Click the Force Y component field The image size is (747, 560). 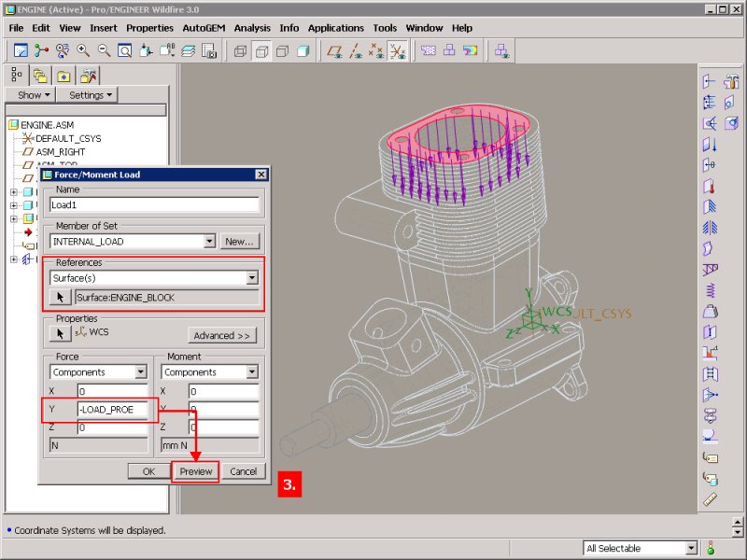tap(112, 410)
